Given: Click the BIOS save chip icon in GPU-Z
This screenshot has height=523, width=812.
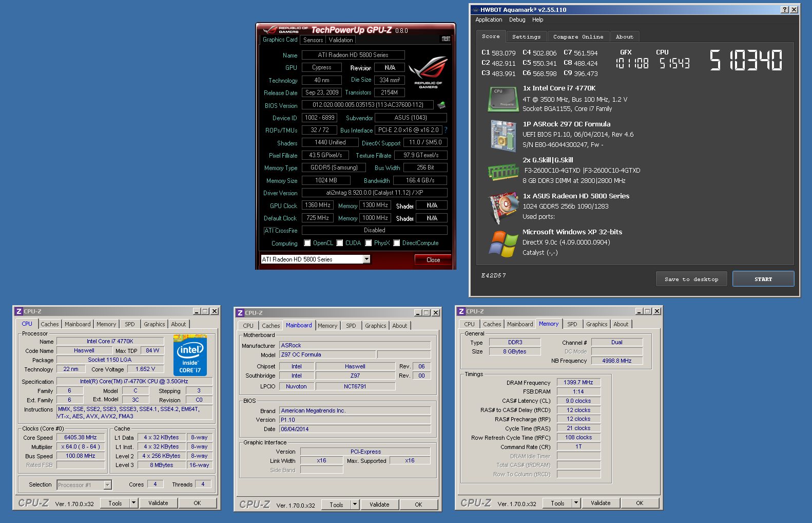Looking at the screenshot, I should [441, 105].
